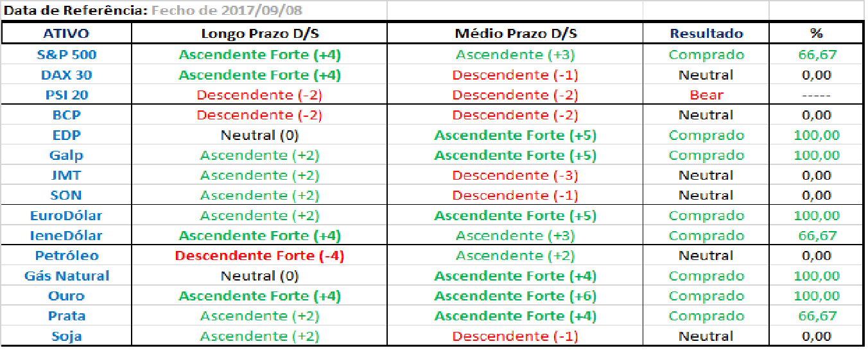Viewport: 868px width, 355px height.
Task: Click Petróleo's Descendente Forte (-4) cell
Action: coord(259,256)
